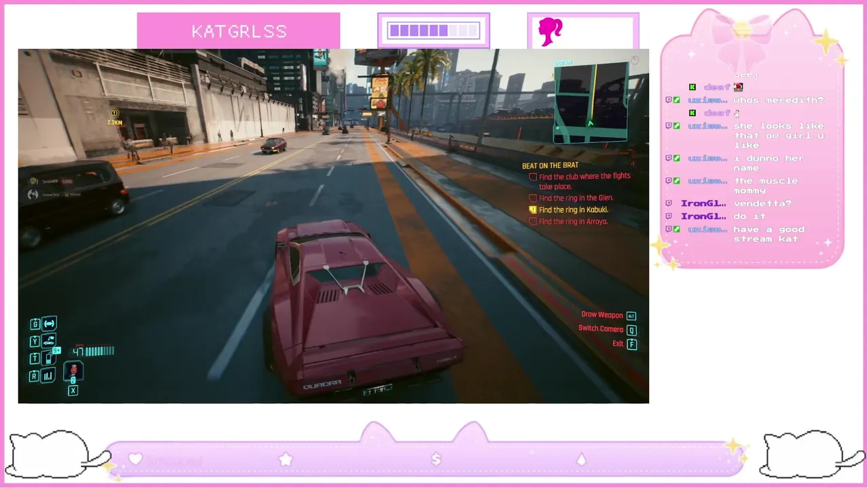The width and height of the screenshot is (868, 488).
Task: Click the heart icon in the bottom bar
Action: (136, 459)
